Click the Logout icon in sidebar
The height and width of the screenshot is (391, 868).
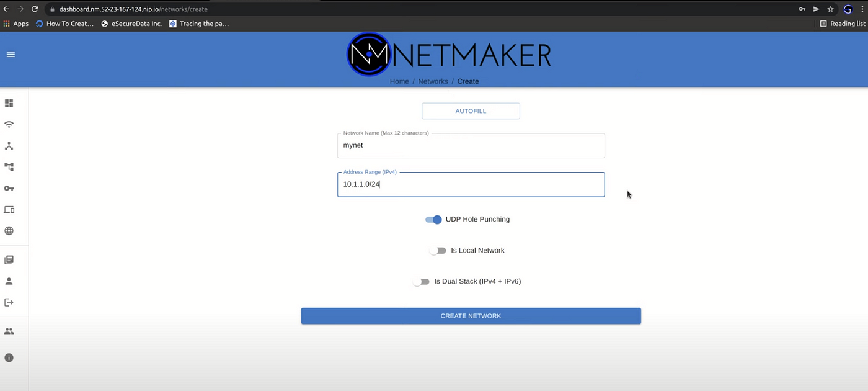(x=9, y=302)
